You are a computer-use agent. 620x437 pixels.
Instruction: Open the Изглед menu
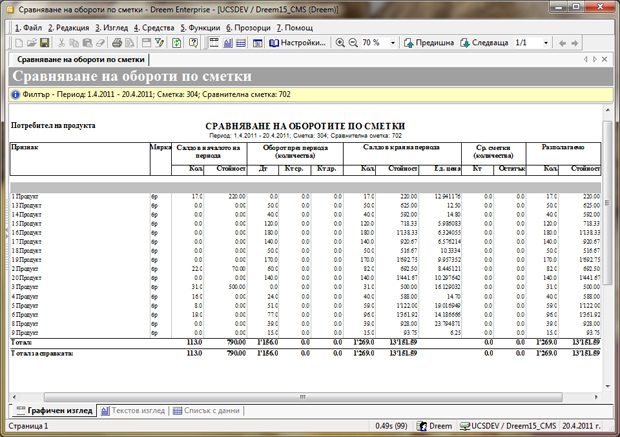click(x=112, y=28)
